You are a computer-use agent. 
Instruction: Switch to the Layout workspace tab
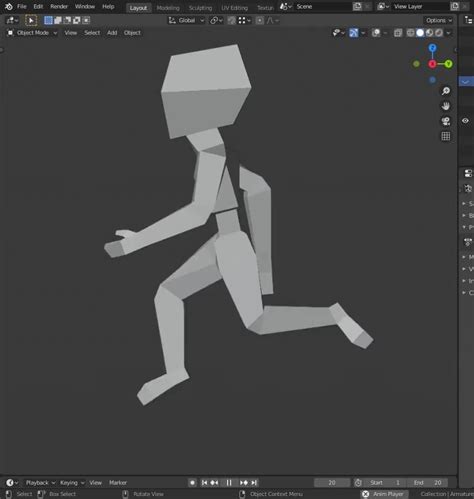138,8
